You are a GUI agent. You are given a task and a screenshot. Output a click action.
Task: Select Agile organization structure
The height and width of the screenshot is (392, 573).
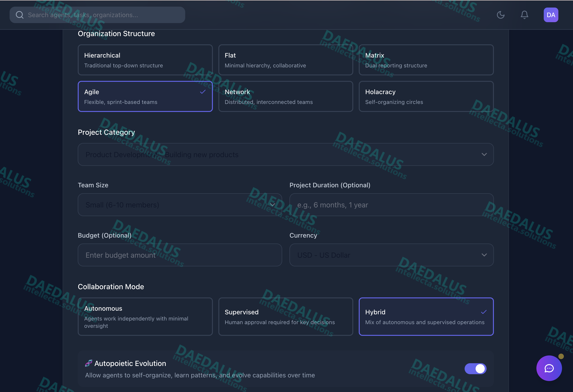[x=145, y=96]
